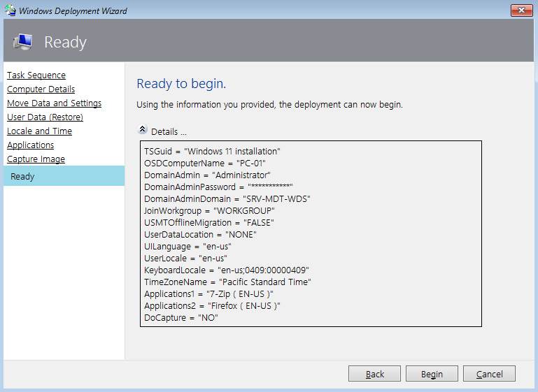The image size is (538, 392).
Task: Click the Cancel button
Action: point(489,374)
